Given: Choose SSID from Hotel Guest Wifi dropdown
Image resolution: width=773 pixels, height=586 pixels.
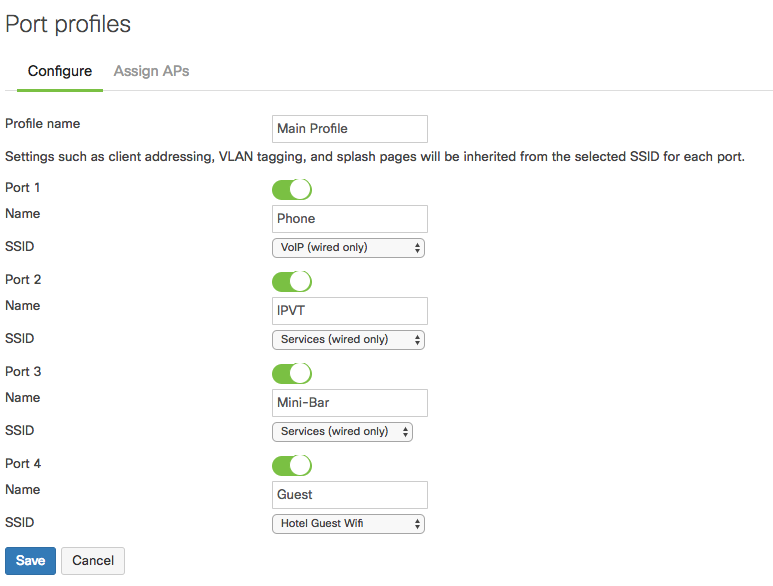Looking at the screenshot, I should 348,524.
